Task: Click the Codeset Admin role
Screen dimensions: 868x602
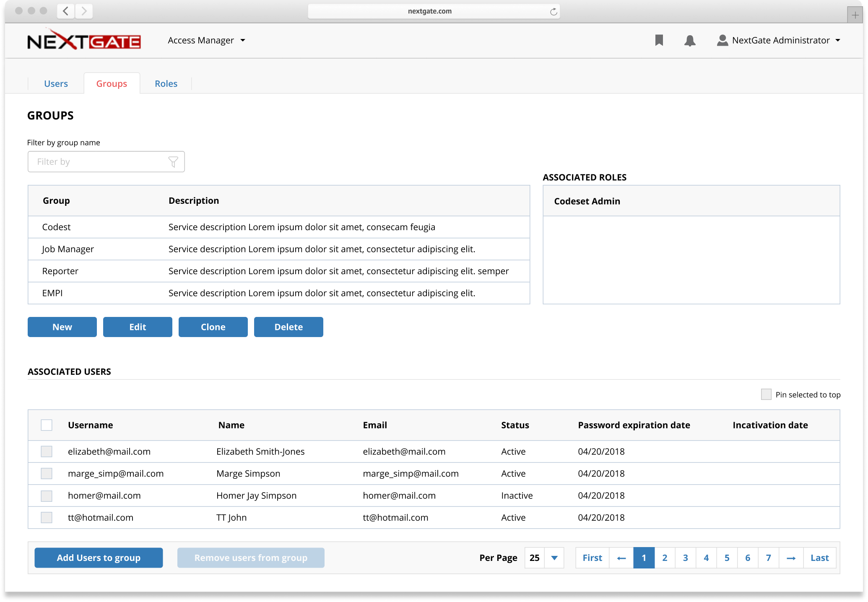Action: [x=691, y=201]
